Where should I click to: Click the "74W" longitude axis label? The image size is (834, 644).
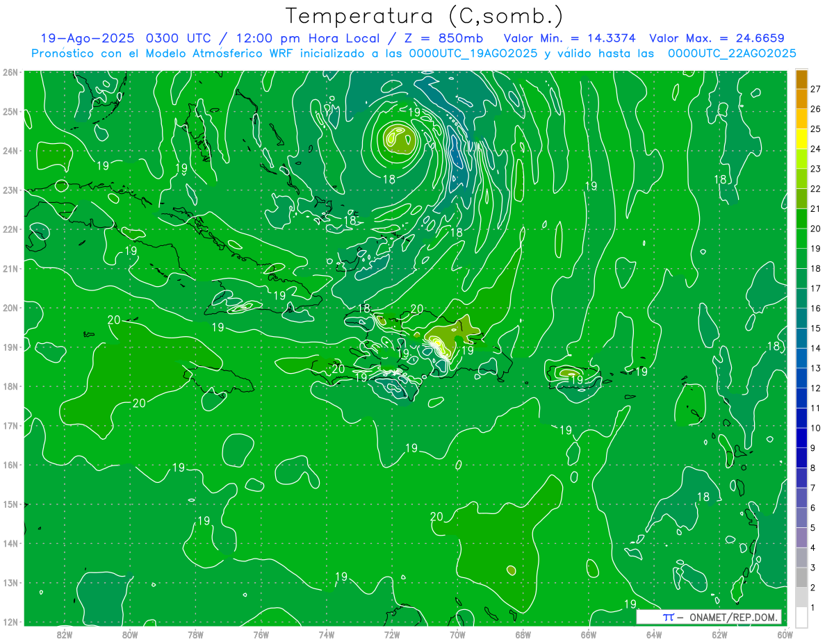pyautogui.click(x=326, y=634)
